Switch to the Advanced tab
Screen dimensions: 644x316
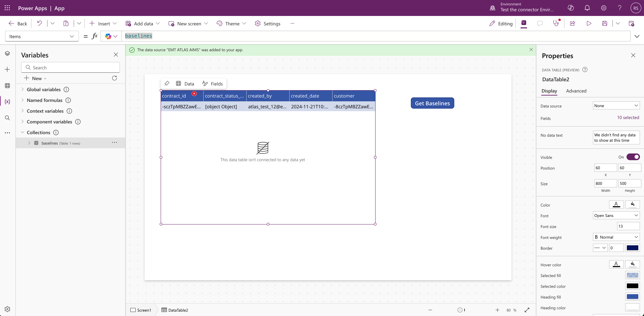pos(576,91)
